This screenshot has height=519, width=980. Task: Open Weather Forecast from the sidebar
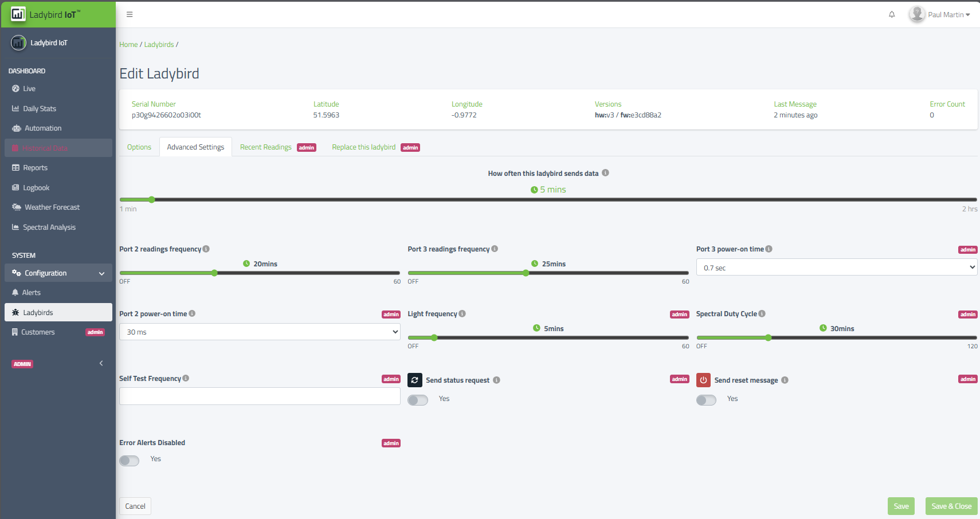[52, 207]
